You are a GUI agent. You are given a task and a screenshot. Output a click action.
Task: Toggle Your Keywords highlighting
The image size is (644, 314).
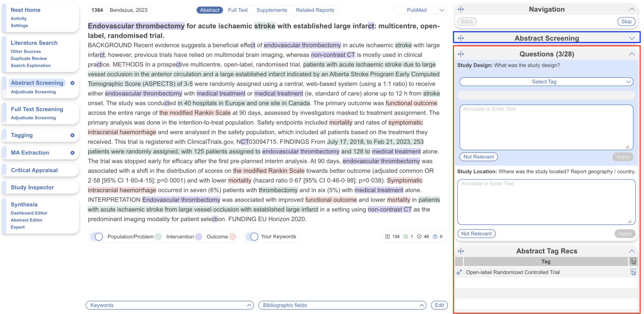pos(254,237)
